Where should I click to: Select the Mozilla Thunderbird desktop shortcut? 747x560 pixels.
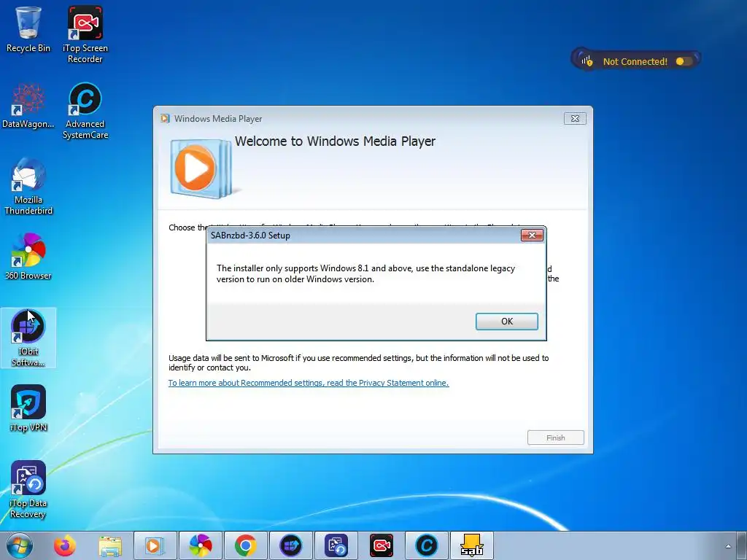click(28, 187)
